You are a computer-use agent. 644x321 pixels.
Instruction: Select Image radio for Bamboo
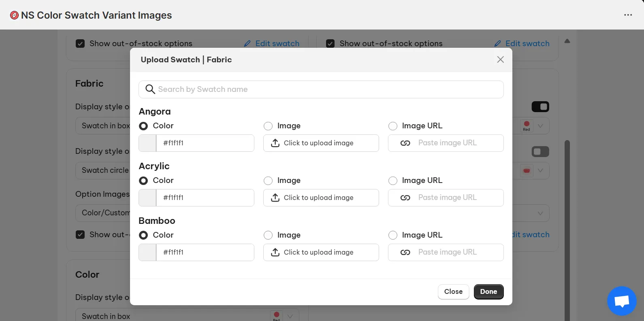(x=268, y=235)
